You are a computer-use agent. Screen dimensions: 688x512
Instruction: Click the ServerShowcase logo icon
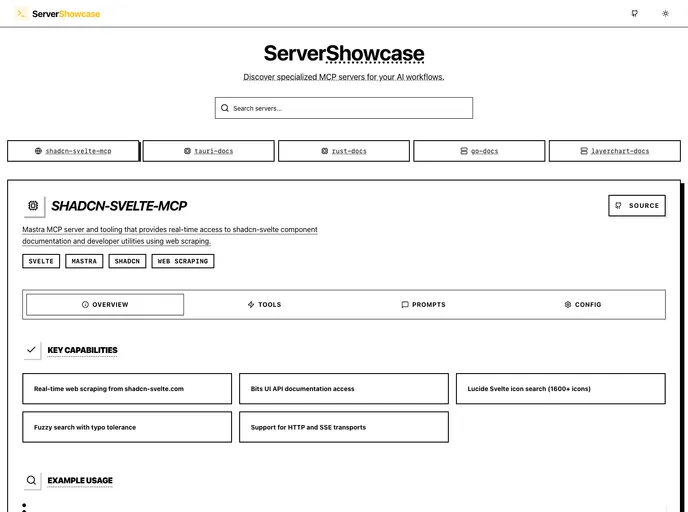click(x=21, y=13)
